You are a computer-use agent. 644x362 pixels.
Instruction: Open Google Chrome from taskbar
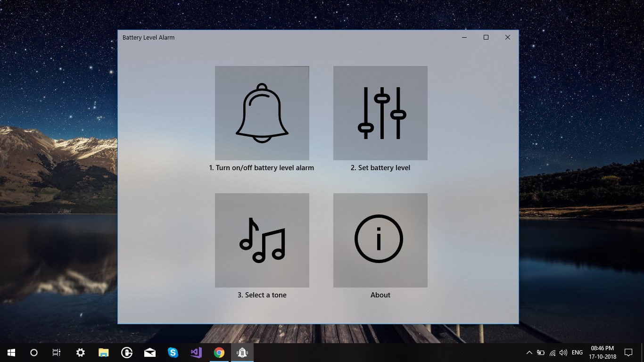(219, 353)
